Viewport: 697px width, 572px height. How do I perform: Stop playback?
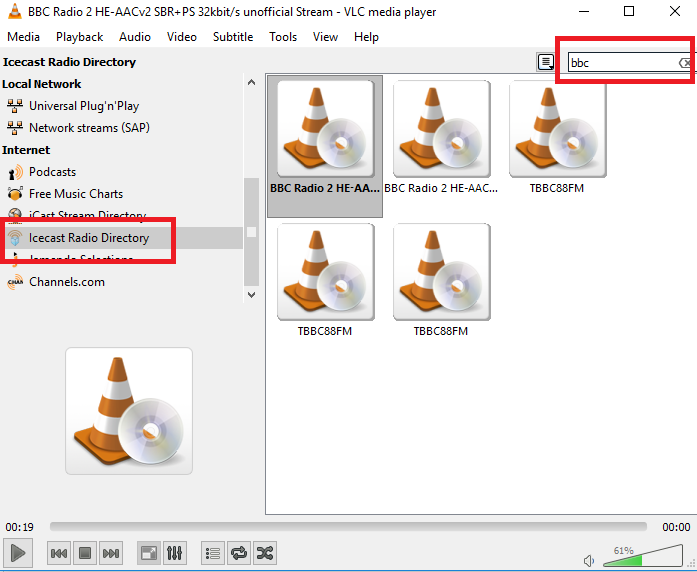tap(84, 553)
